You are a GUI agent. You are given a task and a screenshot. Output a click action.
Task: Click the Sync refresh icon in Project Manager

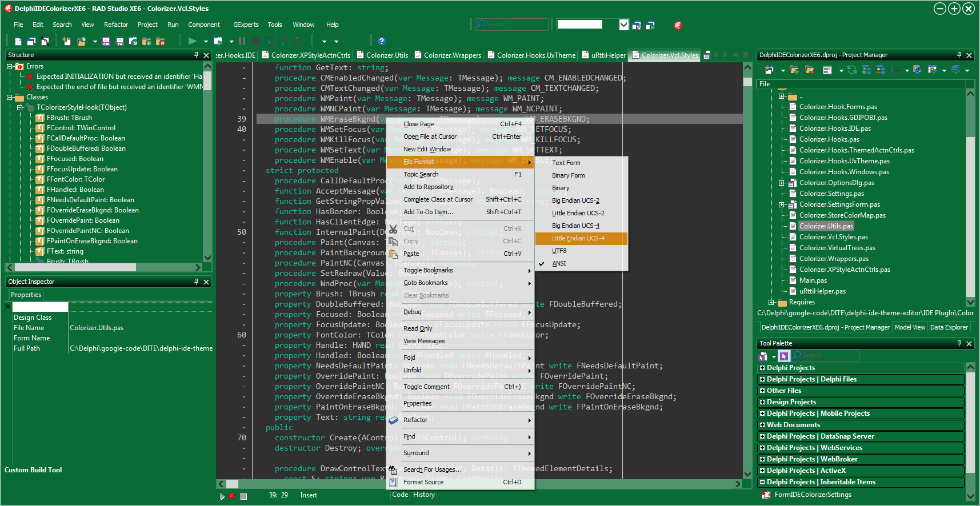click(x=852, y=70)
